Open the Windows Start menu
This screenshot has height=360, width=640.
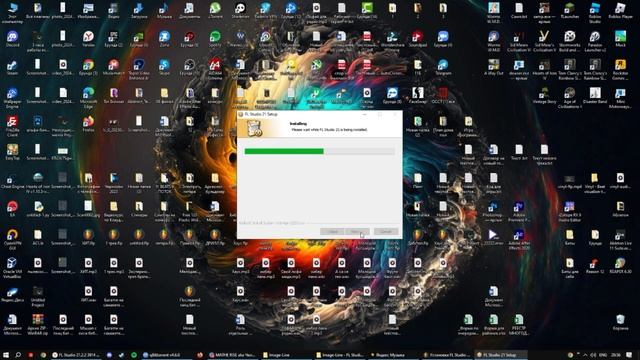tap(6, 355)
